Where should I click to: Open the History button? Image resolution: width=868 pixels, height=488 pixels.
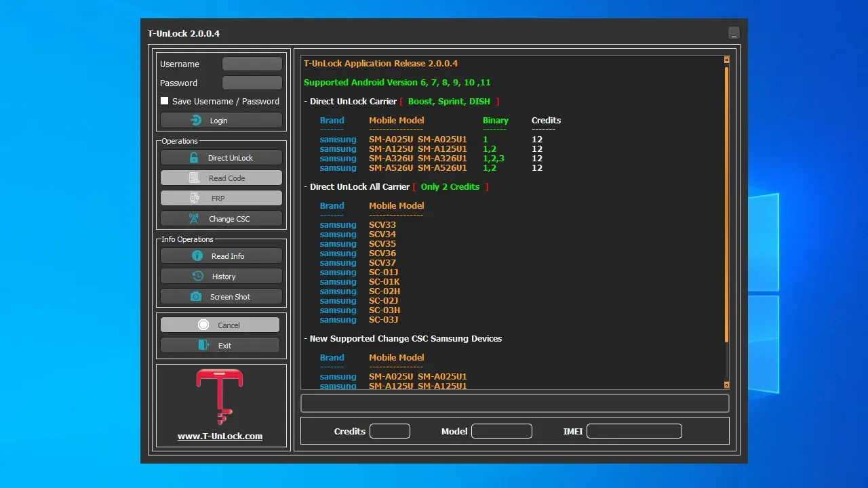221,276
